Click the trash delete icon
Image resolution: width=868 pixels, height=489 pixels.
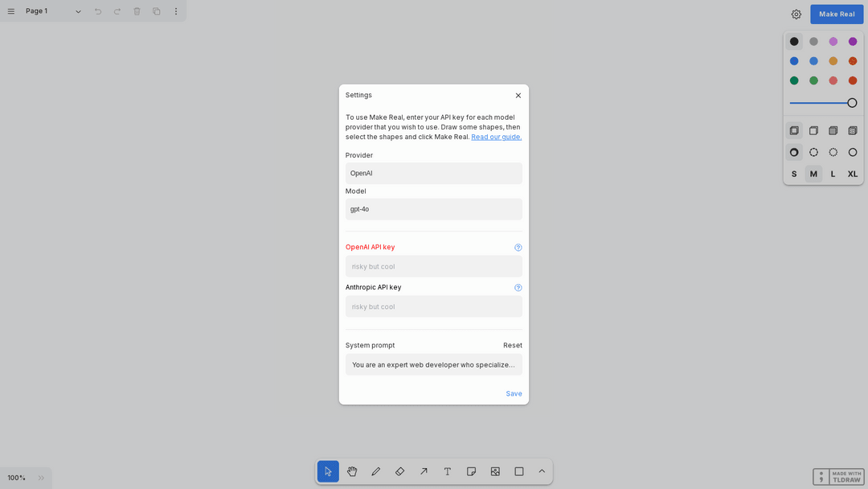pos(137,11)
